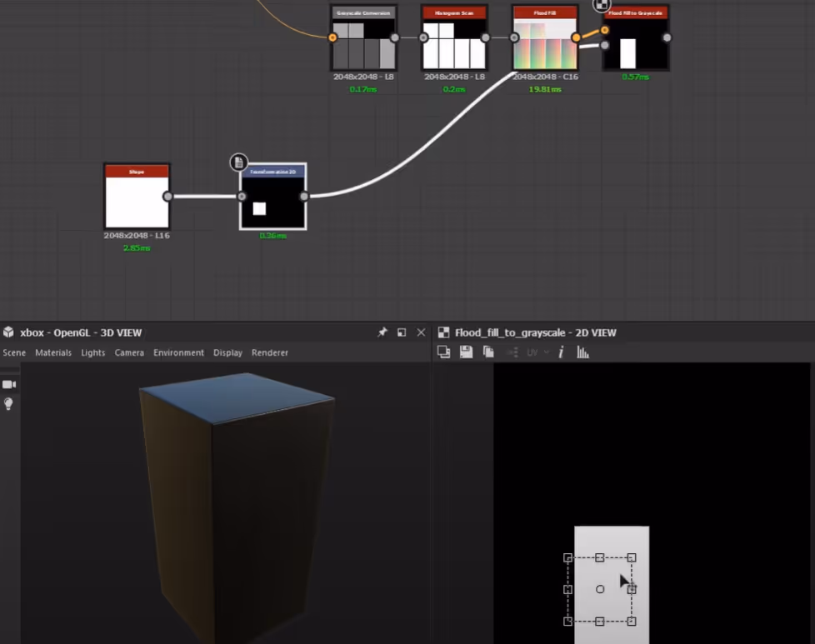Select the Histogram Scan node

click(x=454, y=37)
